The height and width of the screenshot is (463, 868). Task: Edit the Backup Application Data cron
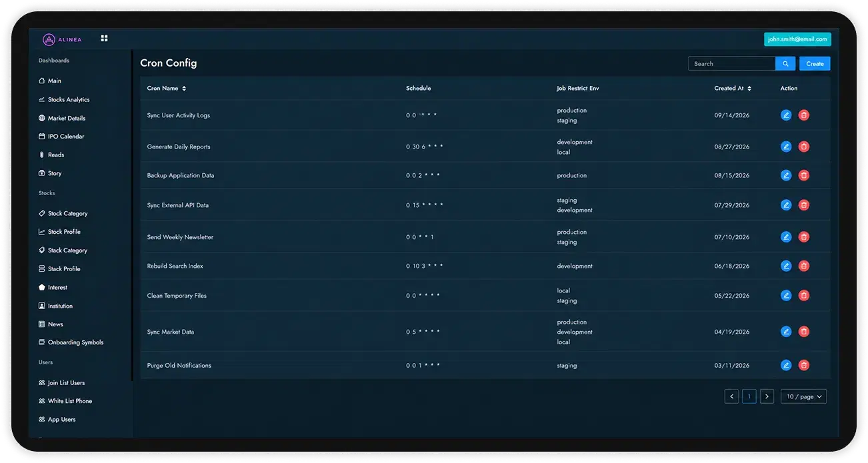click(x=786, y=175)
